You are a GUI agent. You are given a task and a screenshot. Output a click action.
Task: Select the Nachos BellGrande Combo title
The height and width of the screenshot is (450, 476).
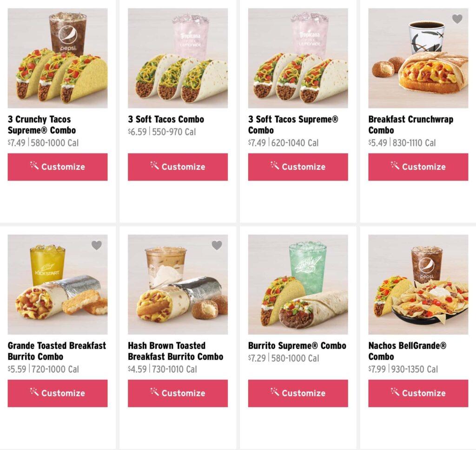click(x=407, y=351)
